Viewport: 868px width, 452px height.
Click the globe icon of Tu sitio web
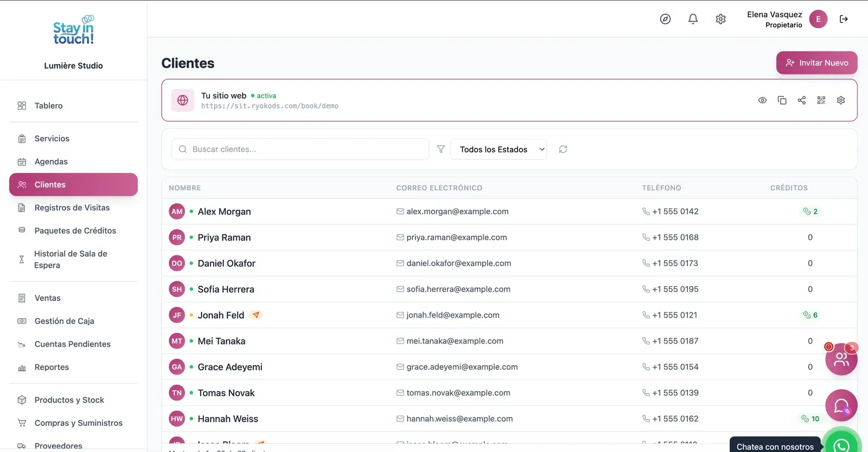point(183,100)
